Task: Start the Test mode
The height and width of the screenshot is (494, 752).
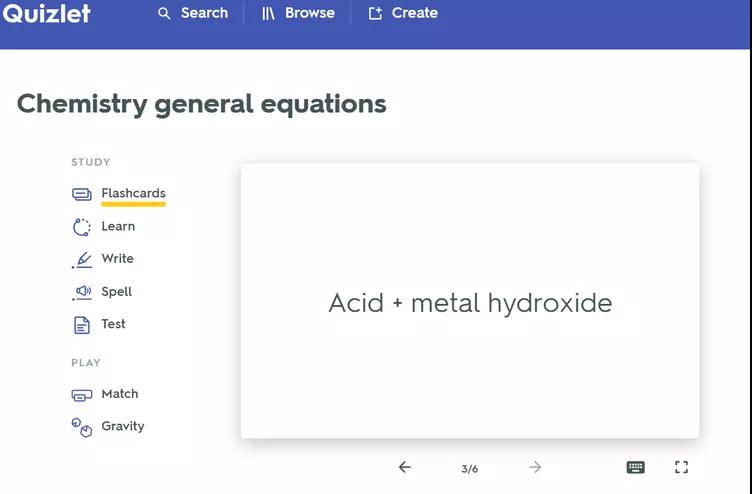Action: click(113, 324)
